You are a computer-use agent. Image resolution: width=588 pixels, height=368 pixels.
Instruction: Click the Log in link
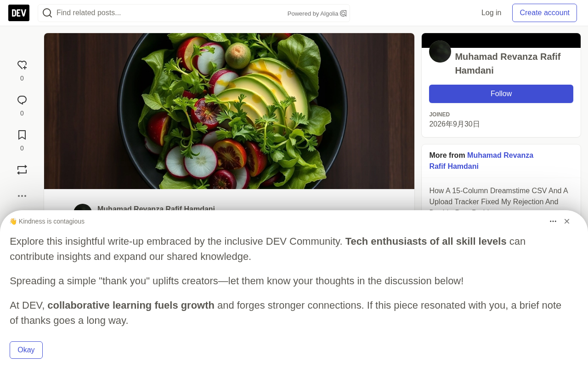(x=491, y=13)
